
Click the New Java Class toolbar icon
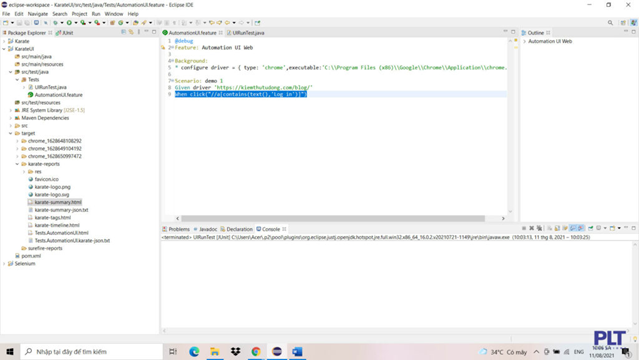pos(121,23)
